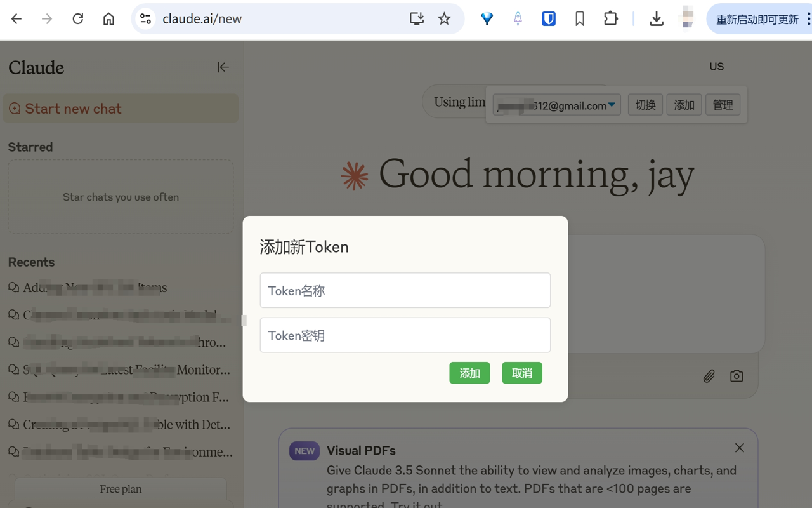Confirm with green 添加 dialog button
The height and width of the screenshot is (508, 812).
pos(469,373)
